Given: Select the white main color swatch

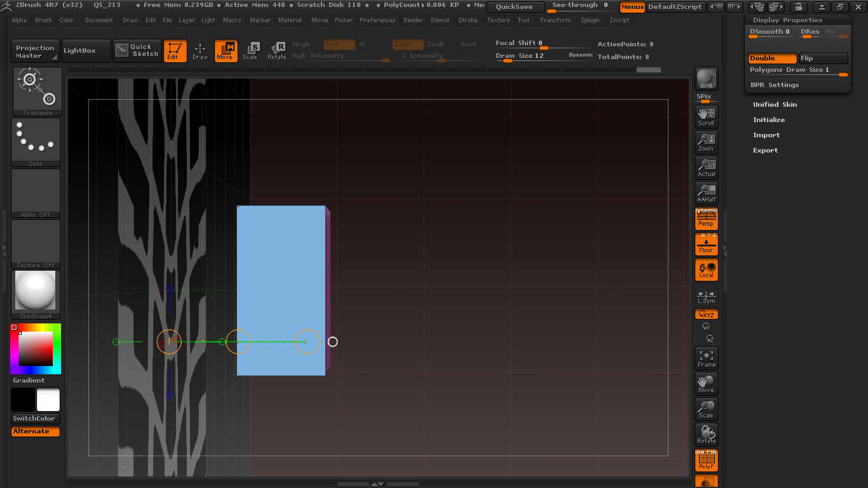Looking at the screenshot, I should click(48, 400).
